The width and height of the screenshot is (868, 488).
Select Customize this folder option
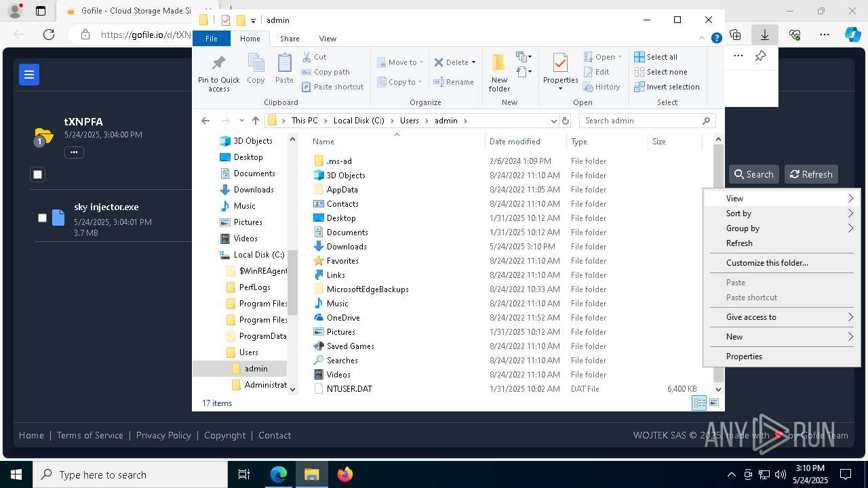(x=781, y=263)
